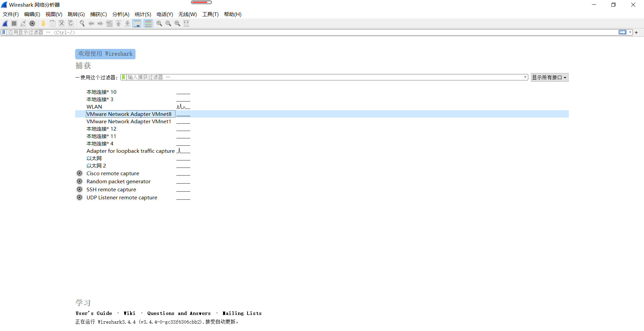Jump to first packet icon
This screenshot has height=331, width=644.
click(x=118, y=23)
